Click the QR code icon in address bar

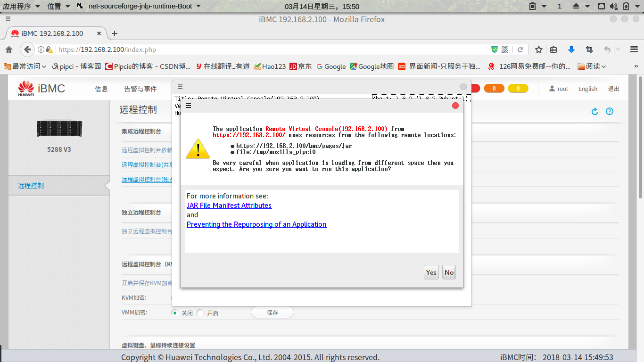505,49
